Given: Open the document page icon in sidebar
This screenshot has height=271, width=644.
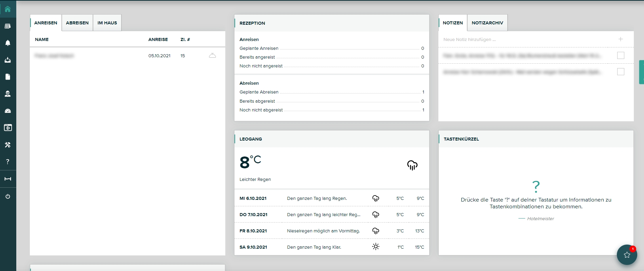Looking at the screenshot, I should 7,77.
